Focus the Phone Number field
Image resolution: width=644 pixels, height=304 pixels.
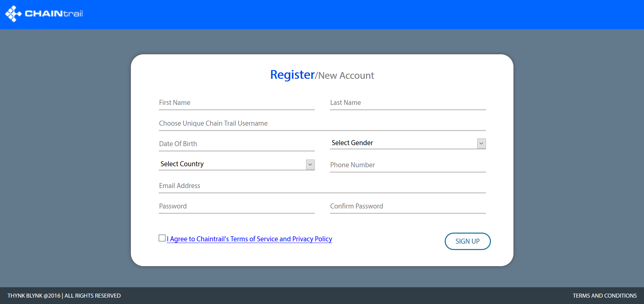407,165
